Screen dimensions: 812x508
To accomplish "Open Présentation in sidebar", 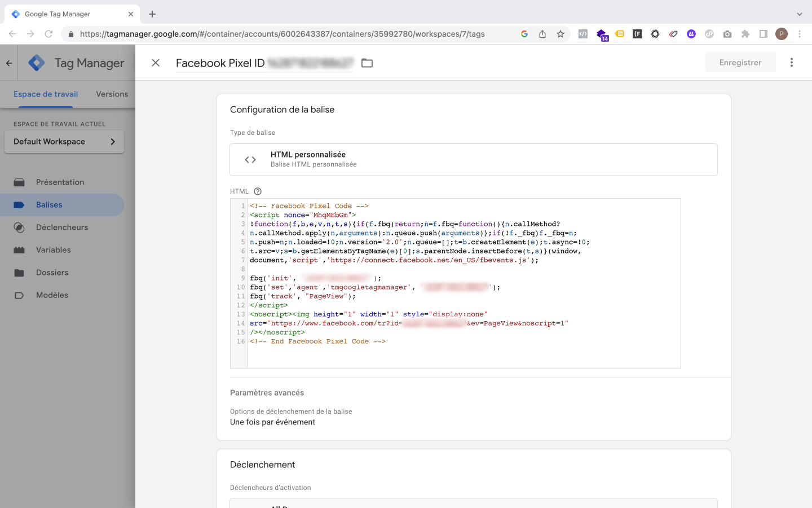I will (62, 182).
